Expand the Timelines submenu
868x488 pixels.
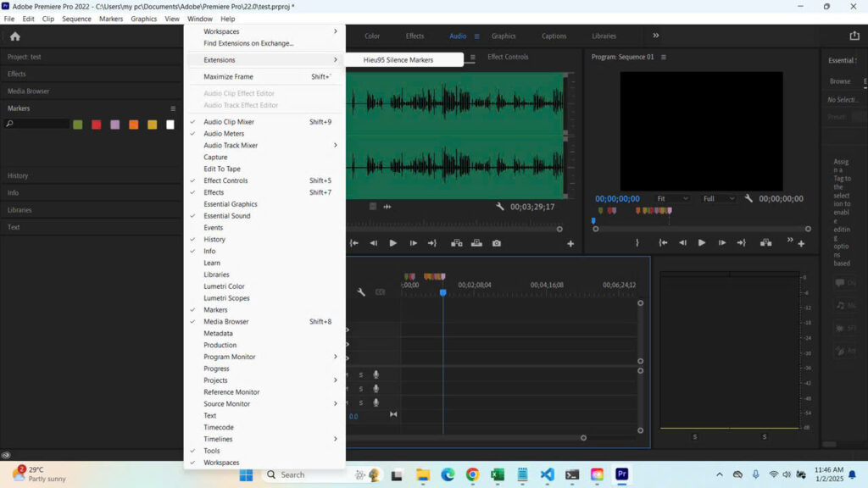point(218,439)
